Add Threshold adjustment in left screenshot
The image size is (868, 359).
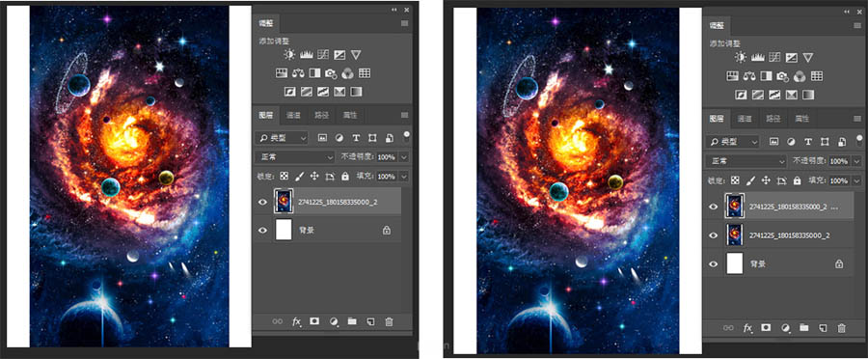click(x=322, y=91)
